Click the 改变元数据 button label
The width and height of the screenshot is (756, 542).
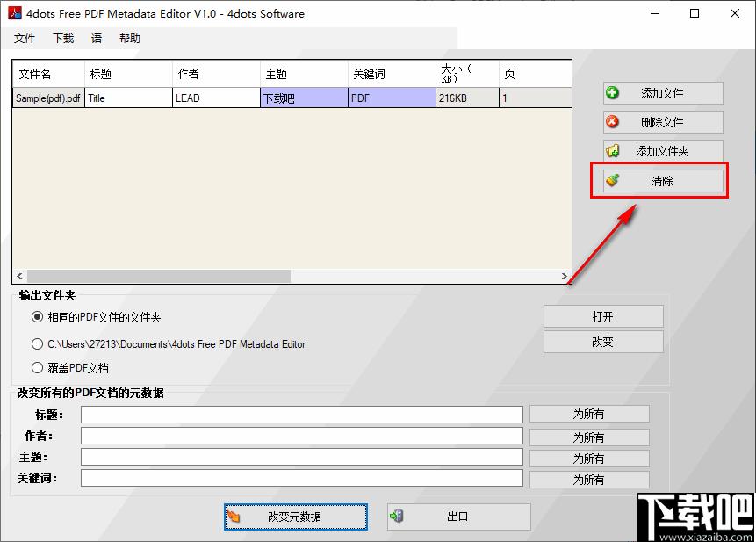[x=294, y=517]
